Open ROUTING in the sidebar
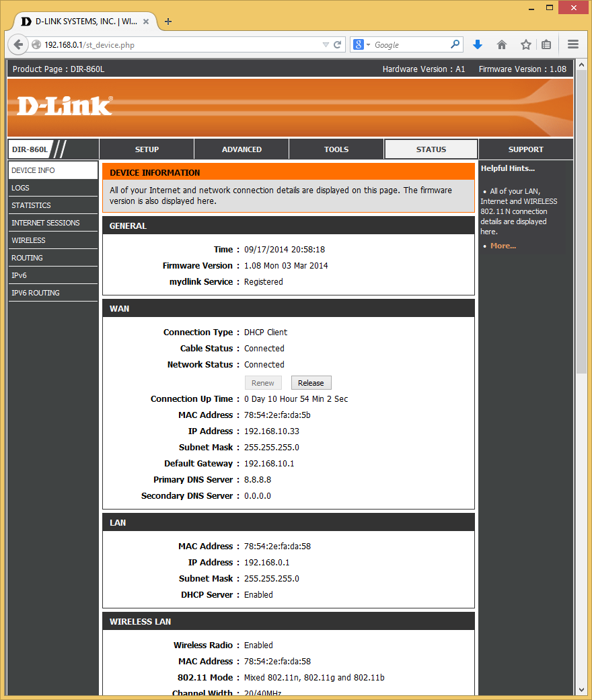592x700 pixels. click(x=53, y=258)
